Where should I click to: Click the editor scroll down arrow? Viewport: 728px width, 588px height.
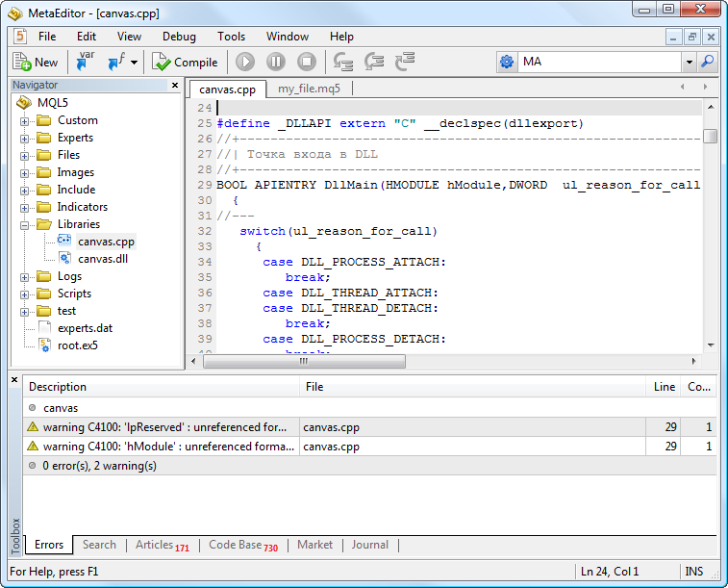711,345
